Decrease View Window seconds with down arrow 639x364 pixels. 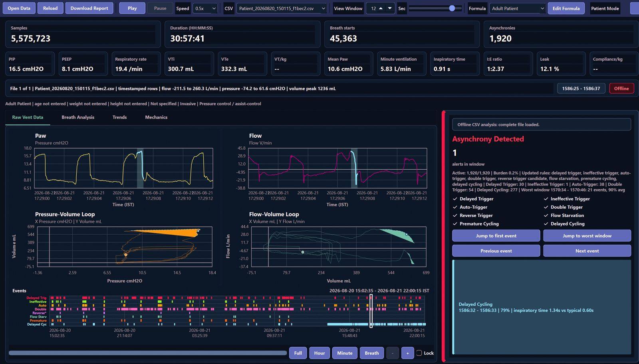[390, 8]
